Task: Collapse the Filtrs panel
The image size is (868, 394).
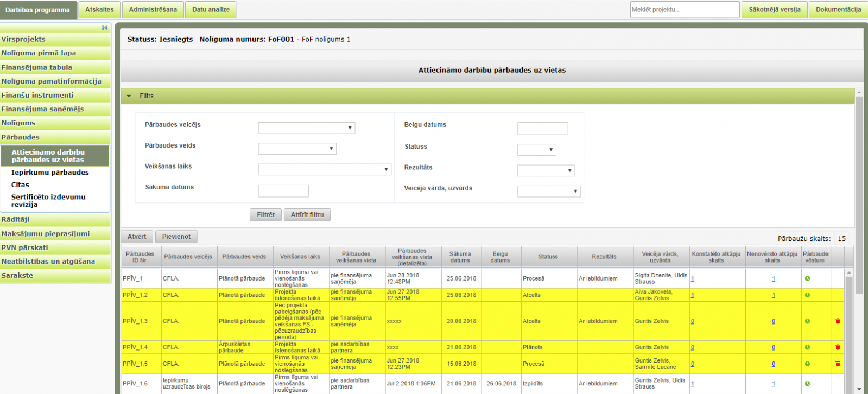Action: (x=129, y=96)
